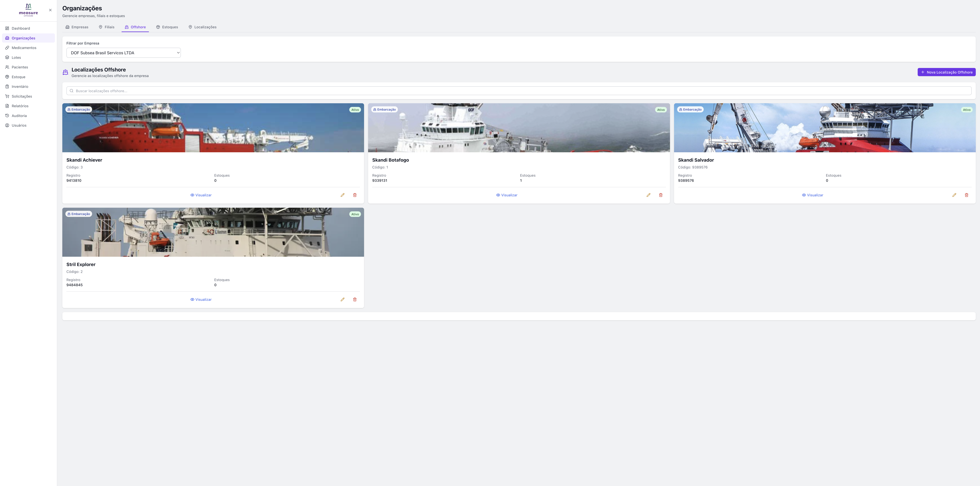Collapse the sidebar with the X
Viewport: 980px width, 486px height.
tap(50, 10)
